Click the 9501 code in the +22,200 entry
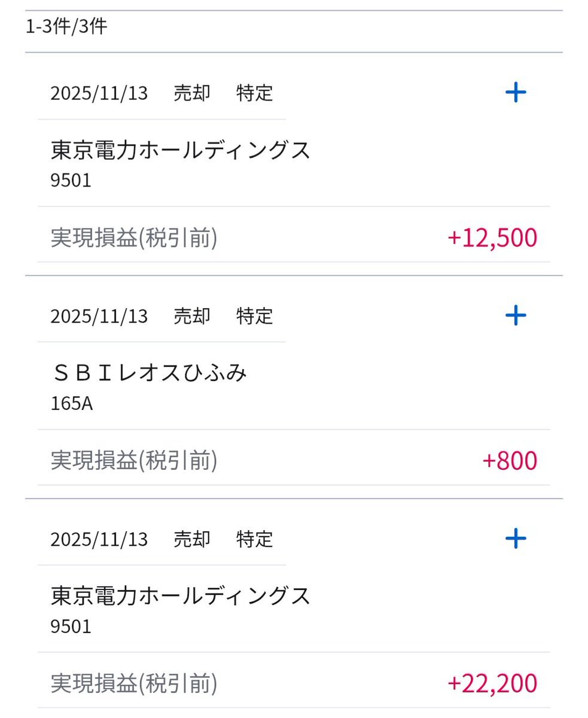The height and width of the screenshot is (718, 588). (x=71, y=626)
